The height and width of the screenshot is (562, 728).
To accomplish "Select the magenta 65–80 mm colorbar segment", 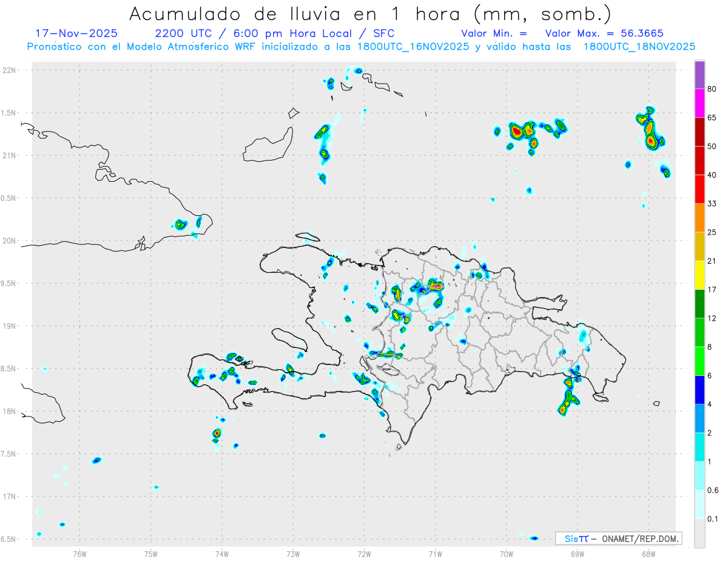I will pos(699,103).
